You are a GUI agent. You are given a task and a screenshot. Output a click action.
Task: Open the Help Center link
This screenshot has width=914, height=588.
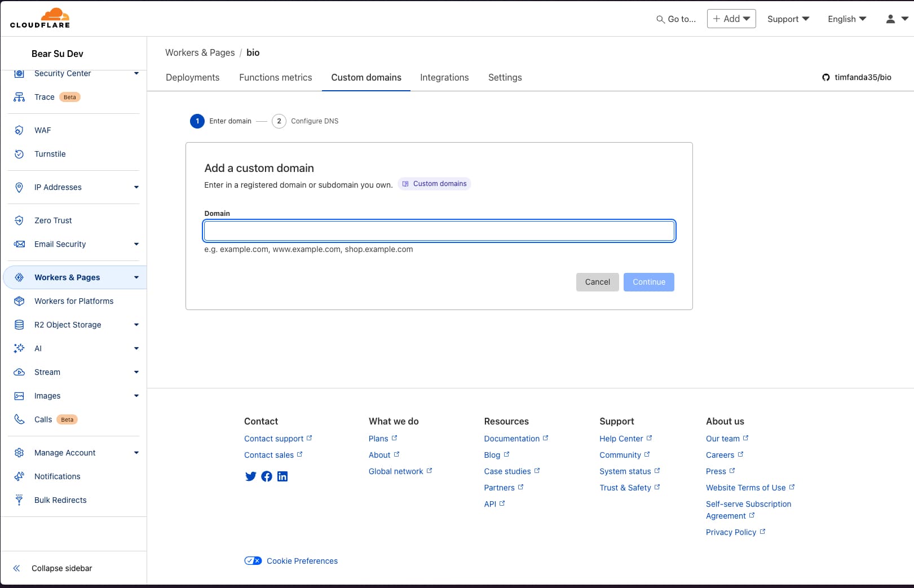point(626,439)
